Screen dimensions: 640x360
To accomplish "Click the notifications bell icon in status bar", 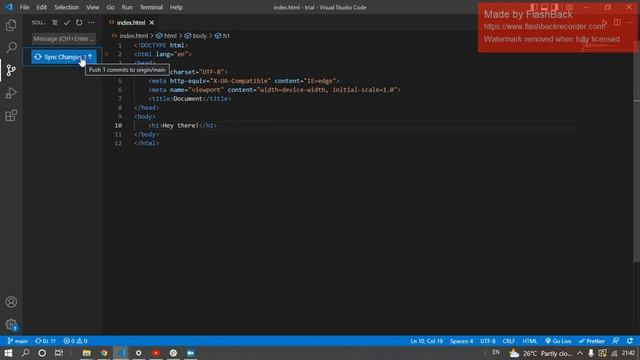I will tap(630, 341).
